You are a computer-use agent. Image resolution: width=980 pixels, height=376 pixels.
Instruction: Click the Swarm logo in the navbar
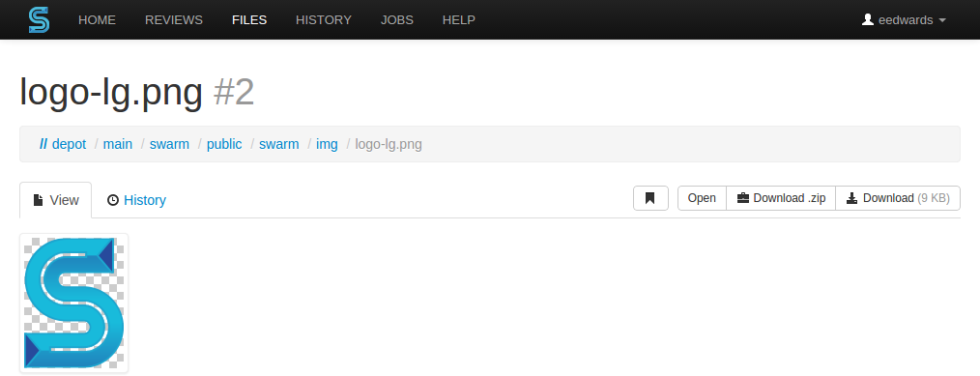point(39,20)
